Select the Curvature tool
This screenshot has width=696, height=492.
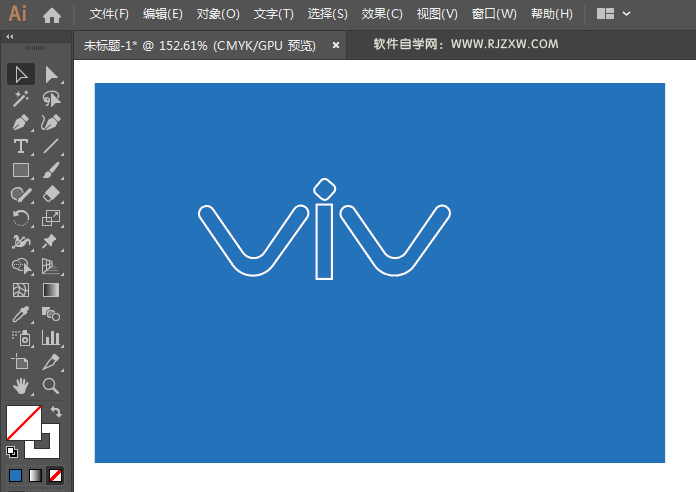click(51, 123)
